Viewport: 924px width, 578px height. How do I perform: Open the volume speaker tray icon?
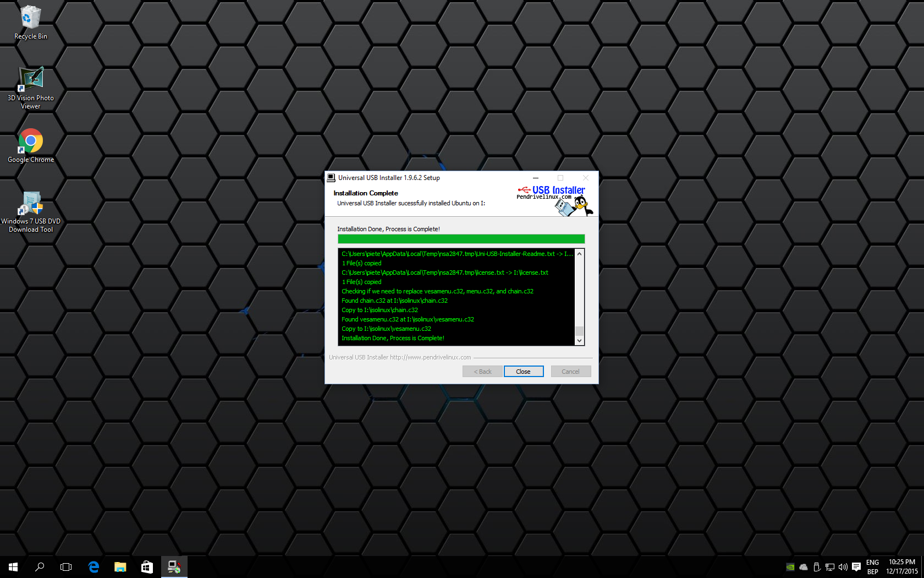[x=843, y=567]
